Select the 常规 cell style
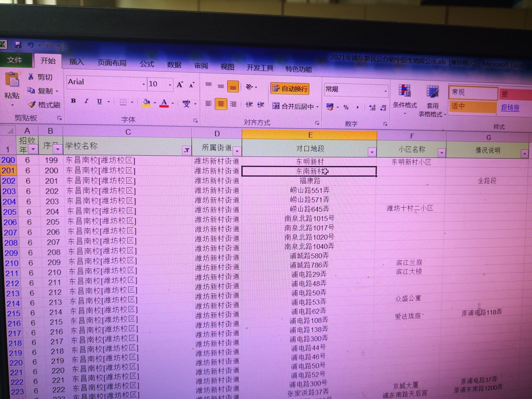Screen dimensions: 532x399 click(473, 93)
